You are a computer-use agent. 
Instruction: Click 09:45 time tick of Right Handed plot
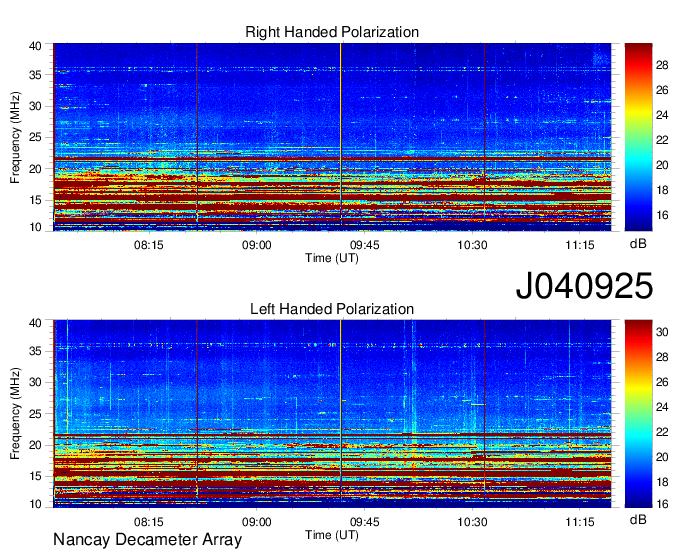point(365,245)
